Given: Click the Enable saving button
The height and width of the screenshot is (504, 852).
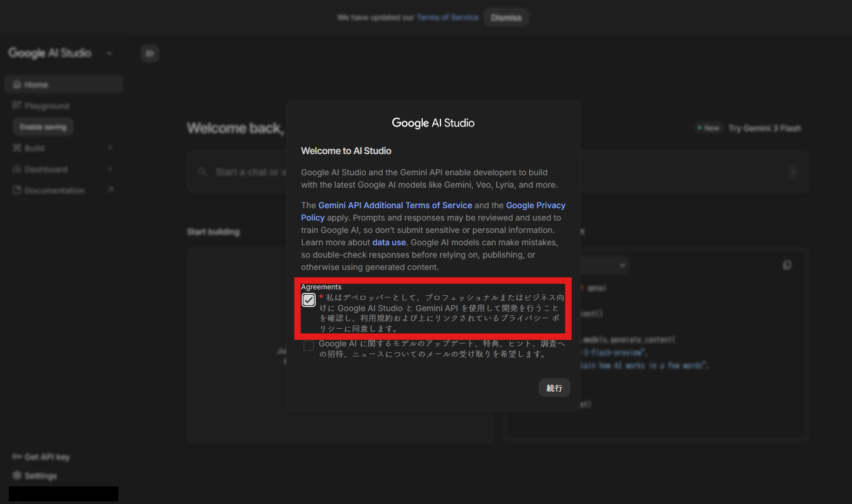Looking at the screenshot, I should click(43, 127).
